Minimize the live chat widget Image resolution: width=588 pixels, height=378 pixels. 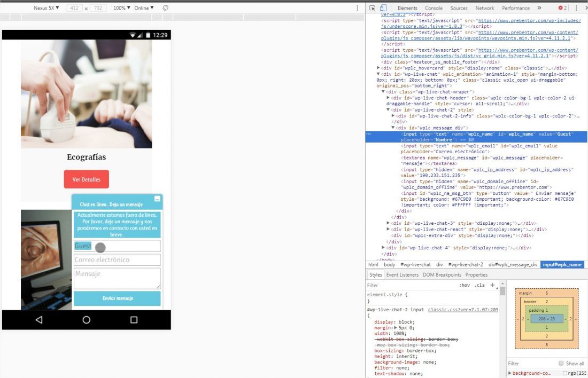(158, 199)
